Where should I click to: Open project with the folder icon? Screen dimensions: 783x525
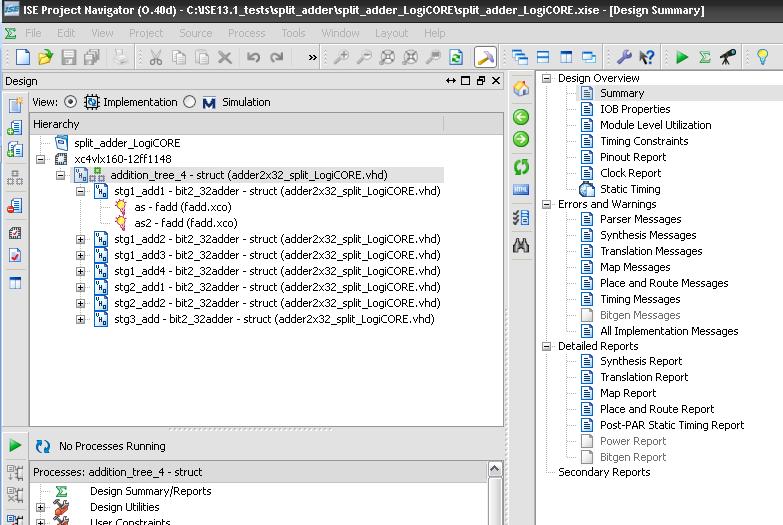45,57
